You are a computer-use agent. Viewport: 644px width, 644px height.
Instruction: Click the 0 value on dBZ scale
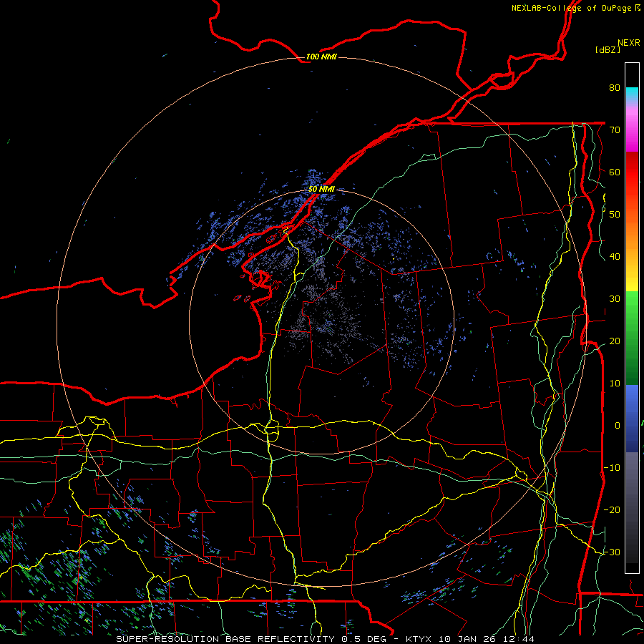point(618,426)
